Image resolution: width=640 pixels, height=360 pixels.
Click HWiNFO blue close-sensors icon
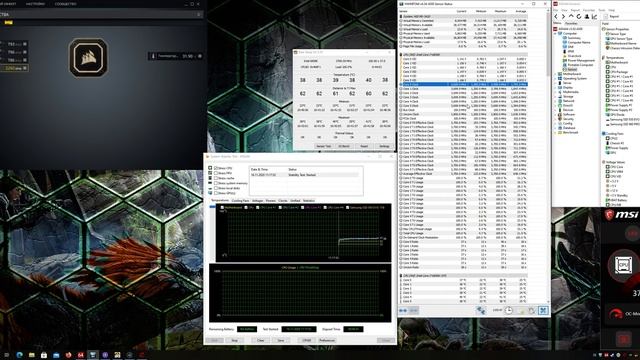pos(543,311)
